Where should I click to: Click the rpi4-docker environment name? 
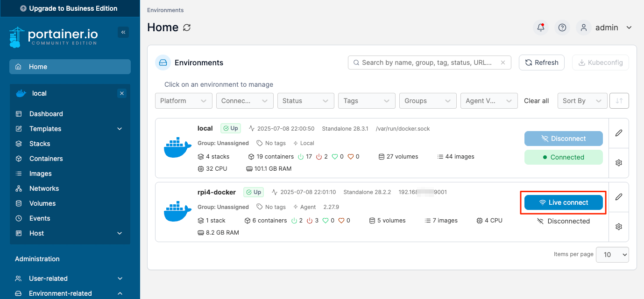coord(217,192)
